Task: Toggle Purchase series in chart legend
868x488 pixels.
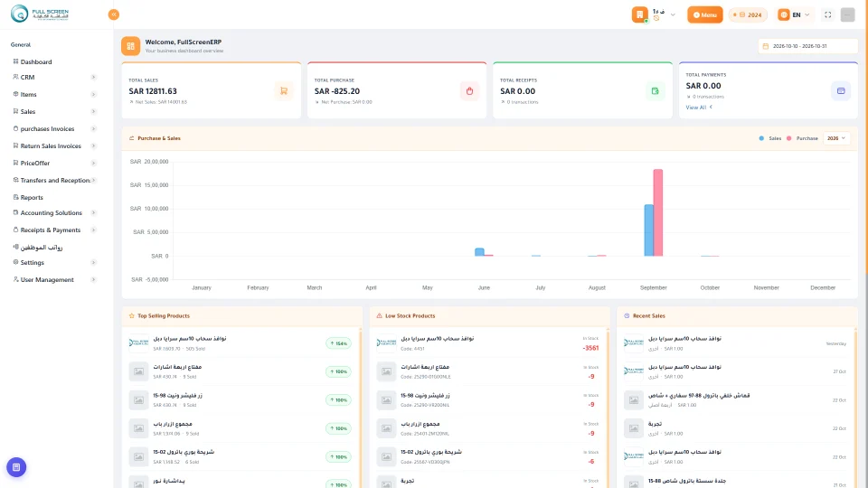Action: [x=802, y=138]
